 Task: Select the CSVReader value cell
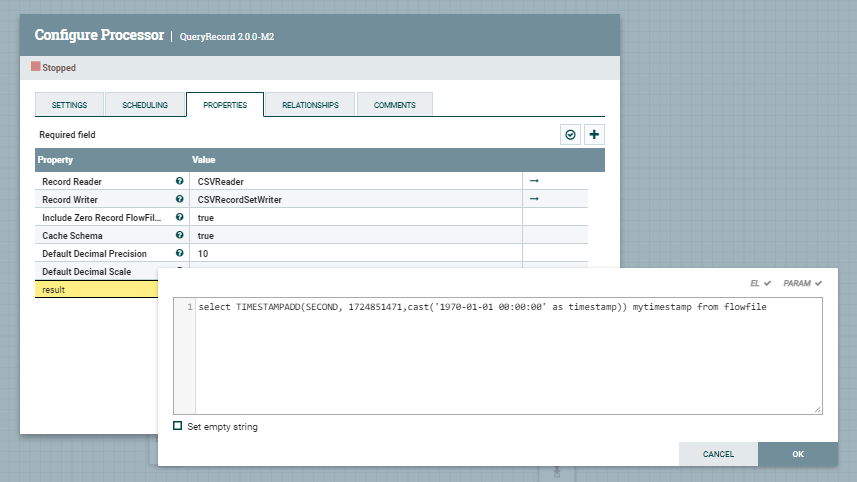[356, 181]
